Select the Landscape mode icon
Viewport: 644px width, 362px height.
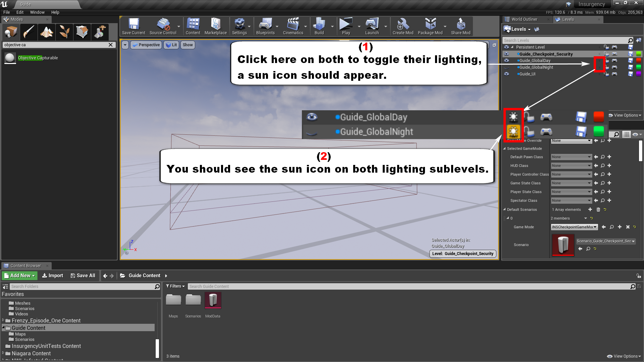47,32
